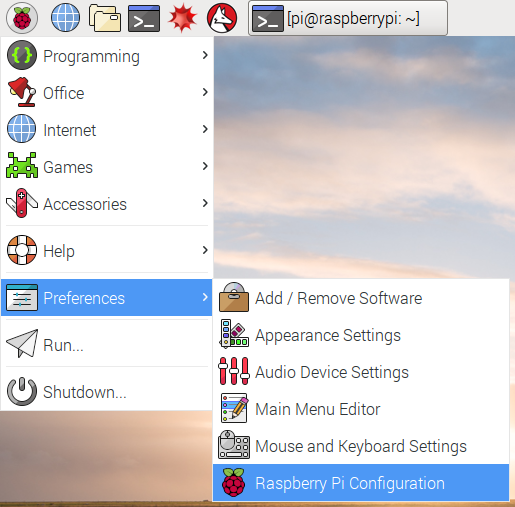Open the File Manager folder icon in taskbar
Viewport: 515px width, 507px height.
(x=105, y=18)
